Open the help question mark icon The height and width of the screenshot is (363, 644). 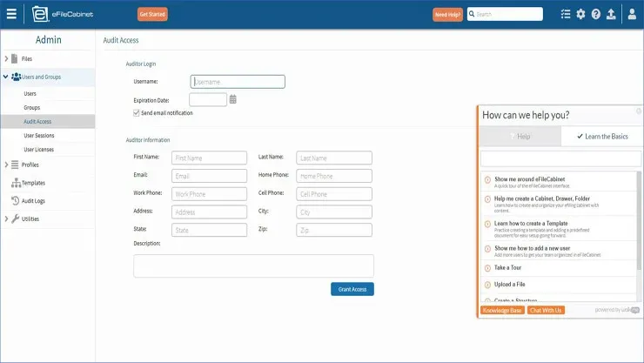click(x=596, y=15)
